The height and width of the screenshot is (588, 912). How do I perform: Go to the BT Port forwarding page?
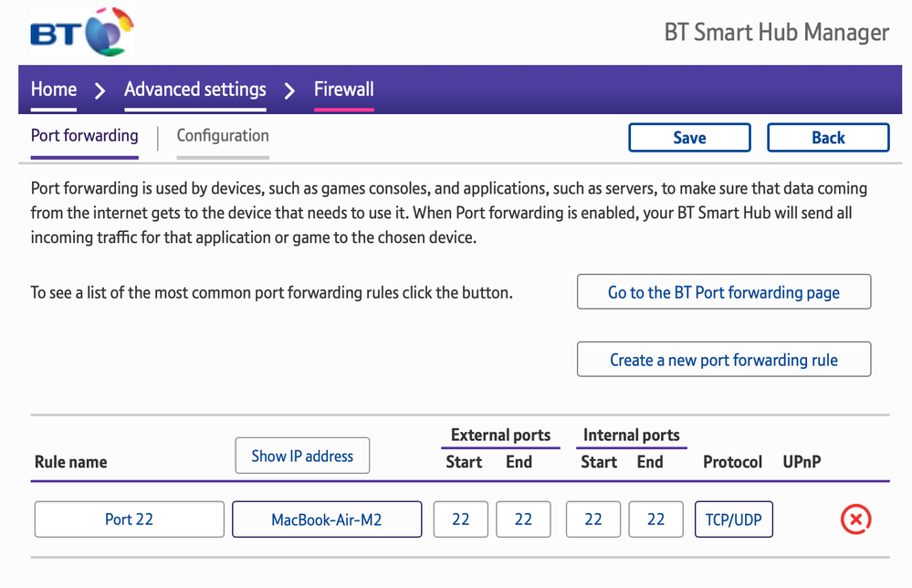click(x=723, y=292)
